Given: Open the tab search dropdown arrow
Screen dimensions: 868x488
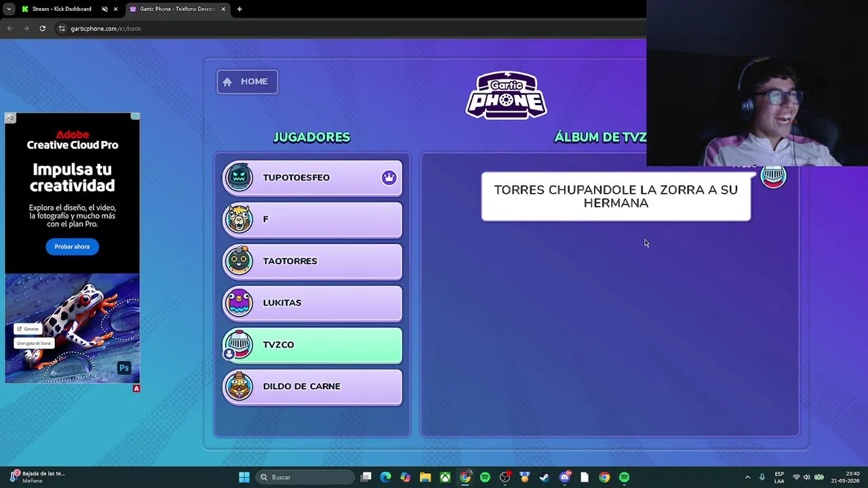Looking at the screenshot, I should [x=9, y=9].
